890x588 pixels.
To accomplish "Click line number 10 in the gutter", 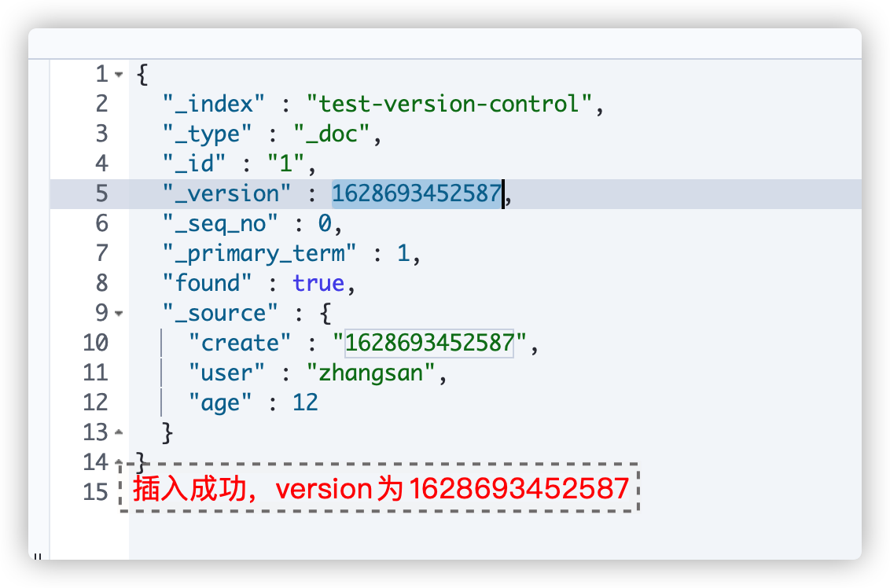I will click(95, 343).
